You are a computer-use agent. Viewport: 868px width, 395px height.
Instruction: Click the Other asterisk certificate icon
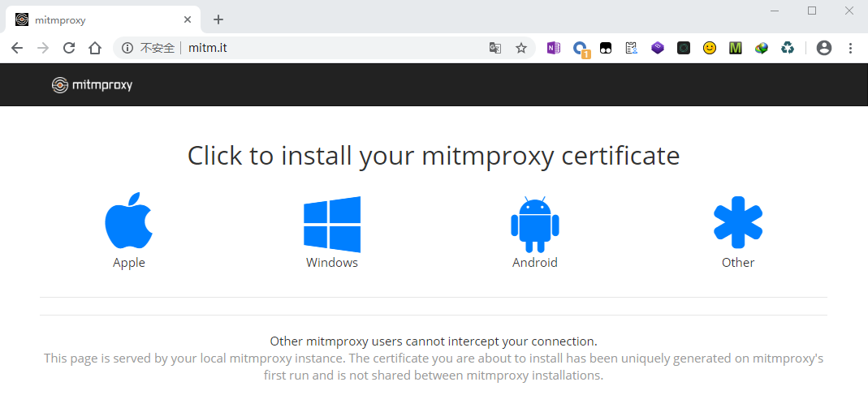737,222
